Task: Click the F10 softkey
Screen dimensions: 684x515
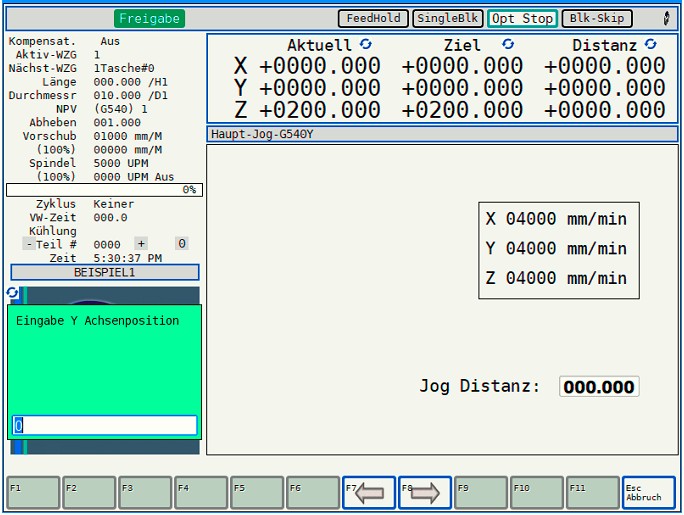Action: pos(537,493)
